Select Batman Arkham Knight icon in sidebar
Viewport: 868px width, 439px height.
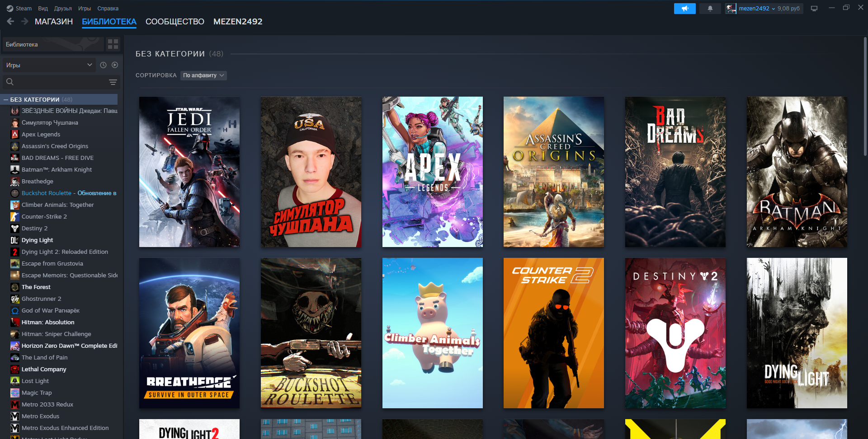tap(15, 169)
